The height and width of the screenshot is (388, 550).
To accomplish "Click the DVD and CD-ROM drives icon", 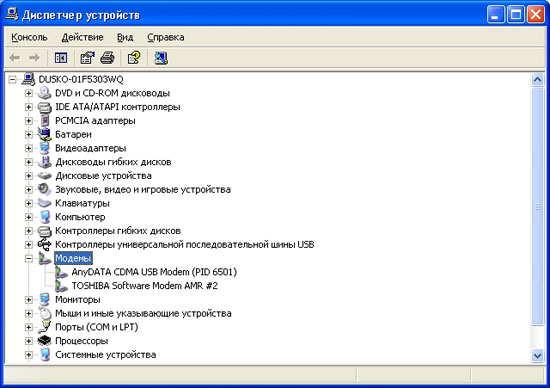I will click(45, 93).
